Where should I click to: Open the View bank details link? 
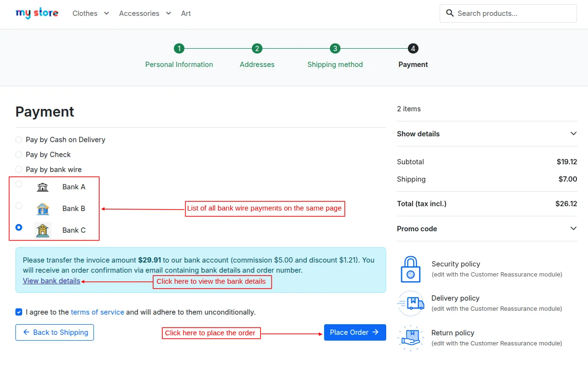[x=52, y=281]
